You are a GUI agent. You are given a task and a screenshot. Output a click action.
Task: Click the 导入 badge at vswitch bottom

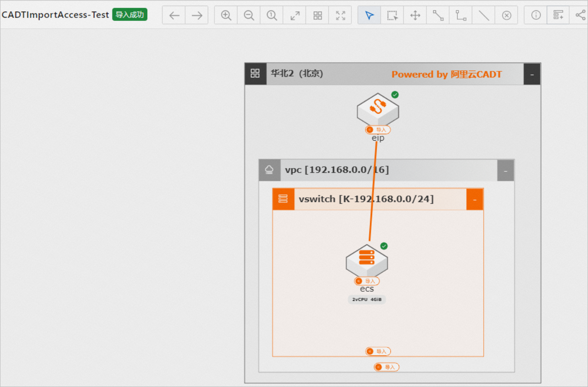pos(378,352)
